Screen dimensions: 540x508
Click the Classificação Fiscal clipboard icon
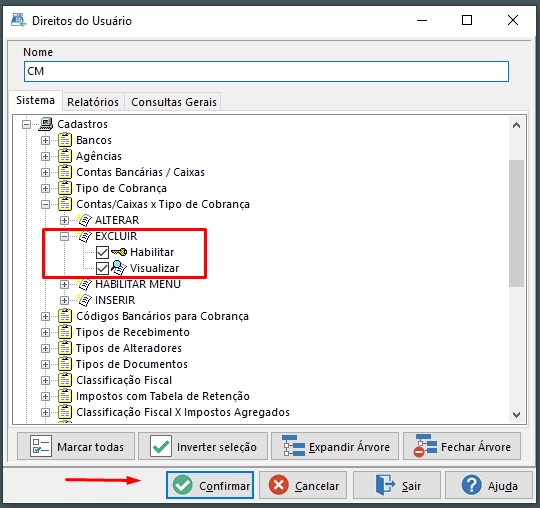tap(65, 380)
